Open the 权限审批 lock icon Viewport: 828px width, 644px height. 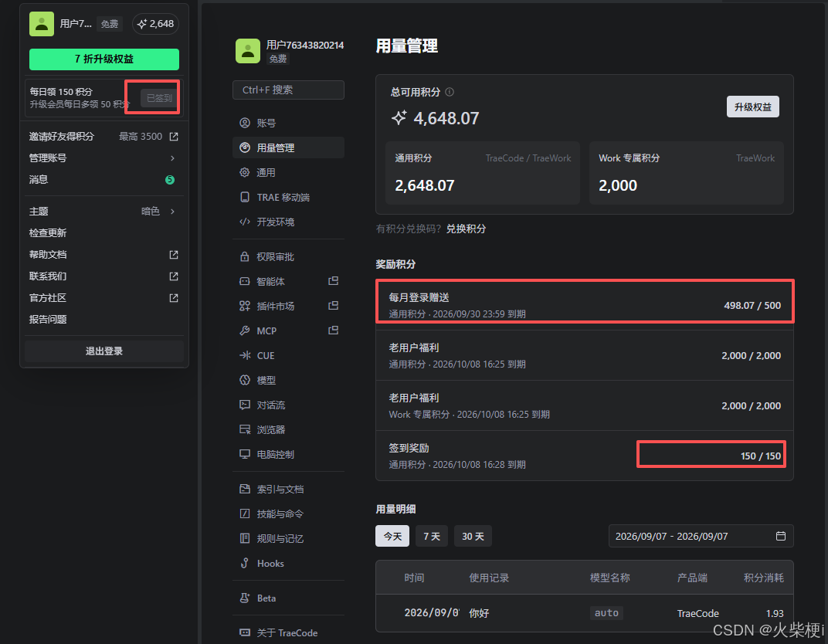245,256
